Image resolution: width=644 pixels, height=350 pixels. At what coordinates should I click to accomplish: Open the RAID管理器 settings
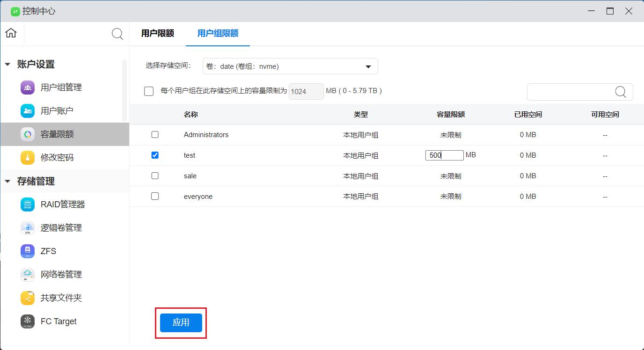tap(62, 204)
